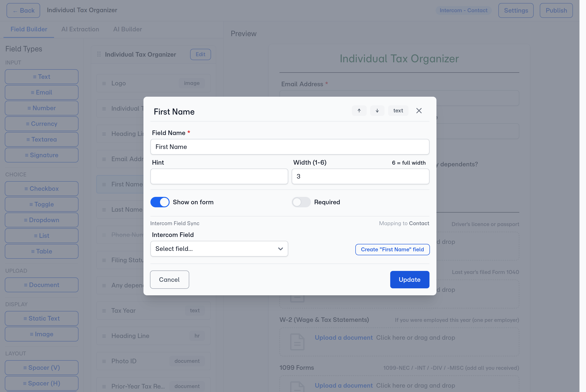
Task: Open the Intercom Field dropdown
Action: [219, 249]
